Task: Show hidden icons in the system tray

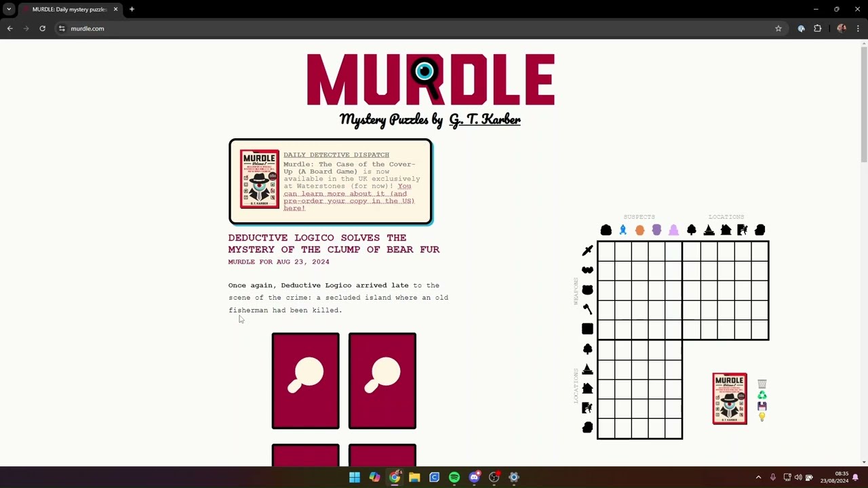Action: [x=758, y=477]
